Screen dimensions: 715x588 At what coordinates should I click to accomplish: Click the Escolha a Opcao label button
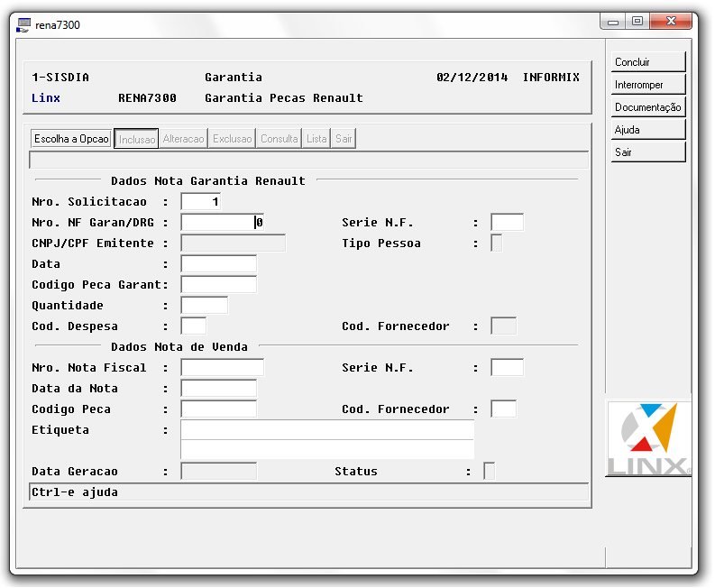[71, 139]
